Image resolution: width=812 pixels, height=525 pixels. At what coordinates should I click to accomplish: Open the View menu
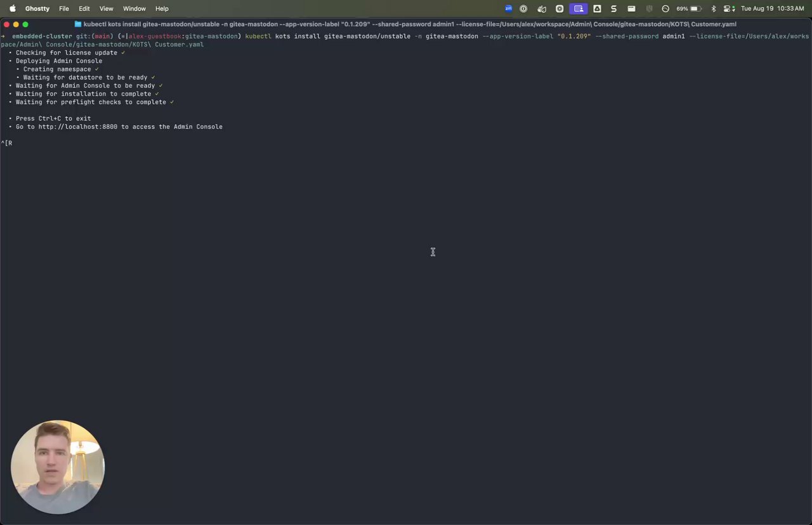pos(107,9)
